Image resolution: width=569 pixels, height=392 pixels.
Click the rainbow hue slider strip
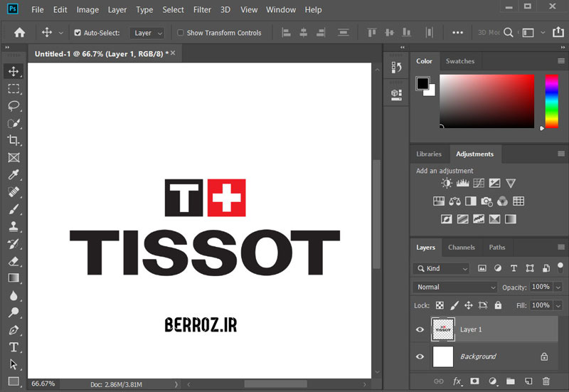point(552,101)
